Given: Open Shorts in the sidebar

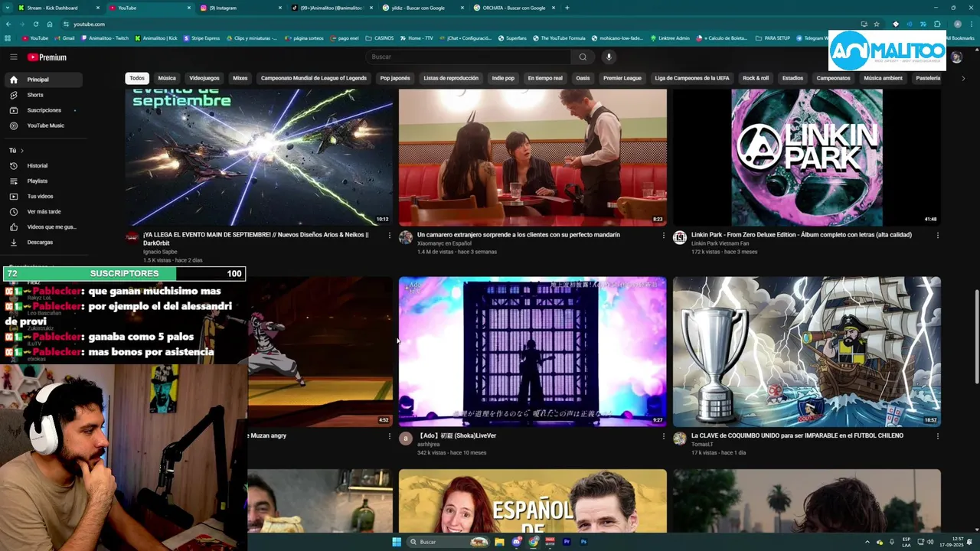Looking at the screenshot, I should click(43, 95).
